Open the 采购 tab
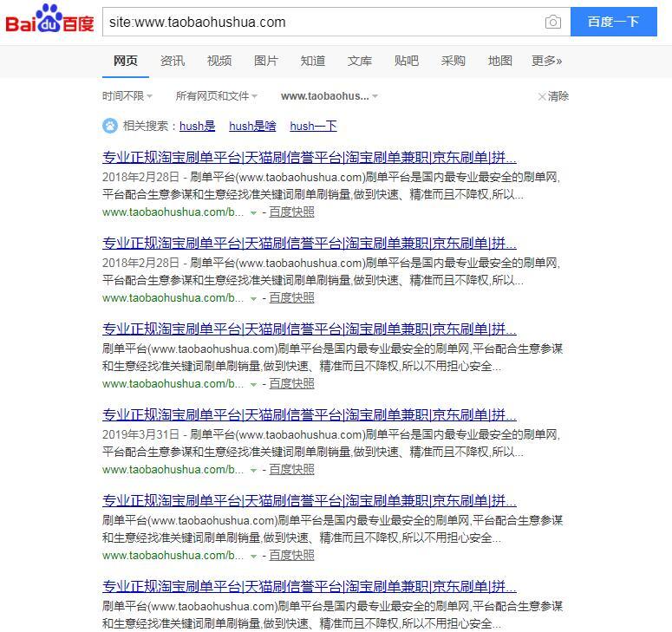This screenshot has height=632, width=672. [x=453, y=61]
